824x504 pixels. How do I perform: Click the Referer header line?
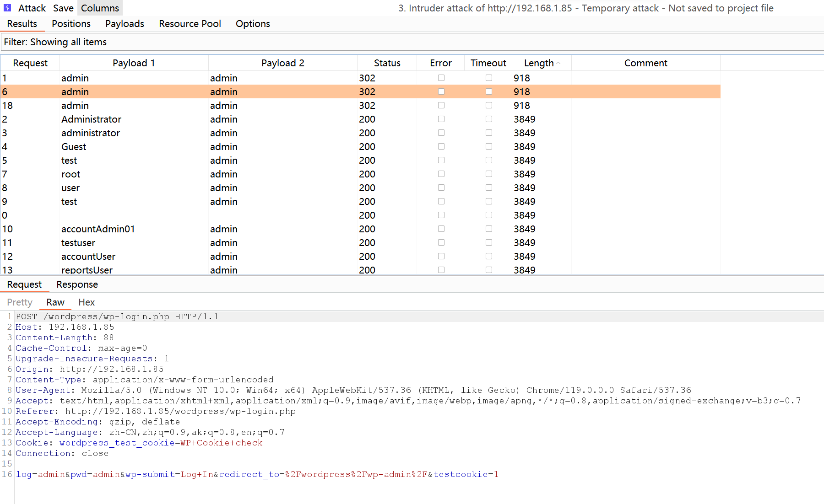[156, 411]
